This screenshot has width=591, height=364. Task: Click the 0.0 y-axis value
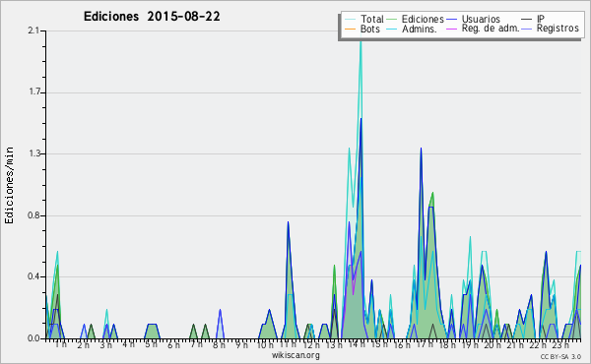[33, 338]
